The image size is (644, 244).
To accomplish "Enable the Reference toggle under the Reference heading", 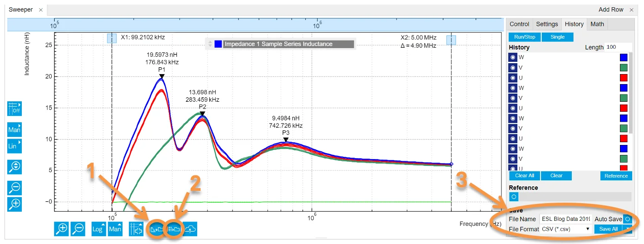I will click(x=513, y=197).
